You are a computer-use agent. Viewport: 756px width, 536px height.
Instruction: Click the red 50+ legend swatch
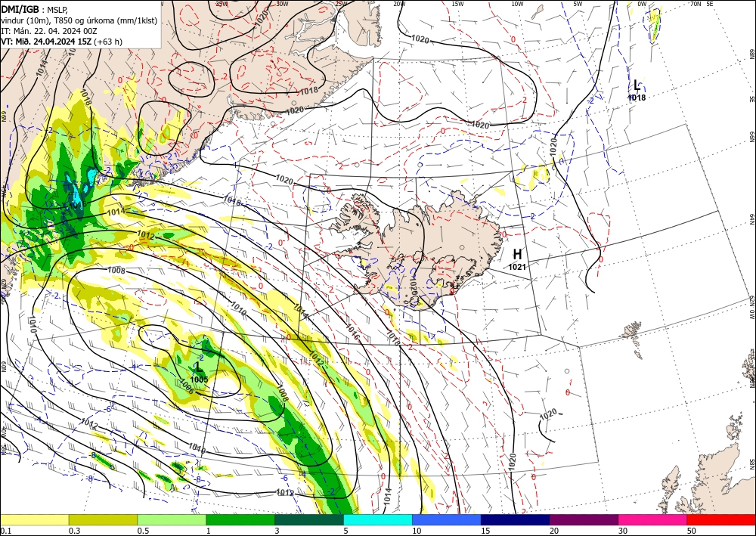pyautogui.click(x=721, y=519)
